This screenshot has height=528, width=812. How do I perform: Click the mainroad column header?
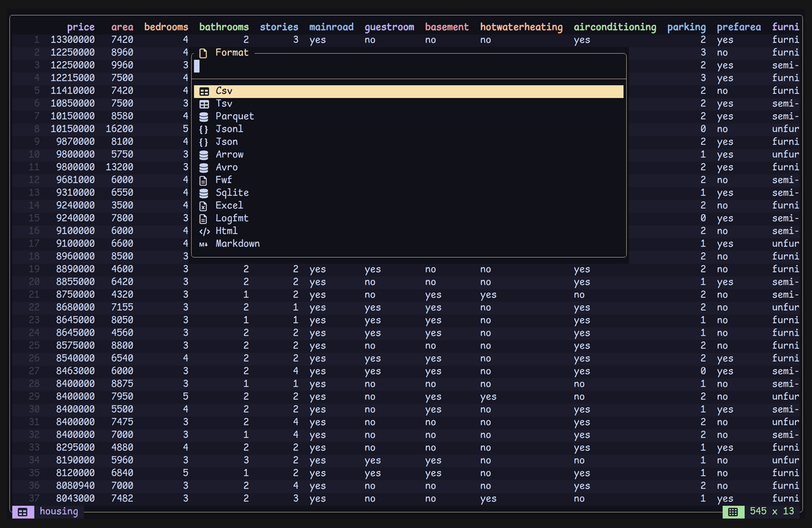click(x=332, y=27)
